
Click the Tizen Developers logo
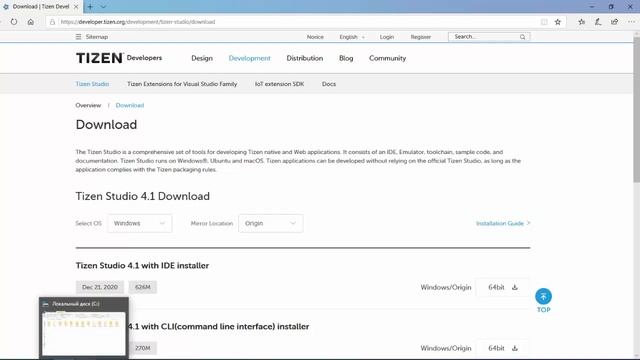pyautogui.click(x=119, y=58)
